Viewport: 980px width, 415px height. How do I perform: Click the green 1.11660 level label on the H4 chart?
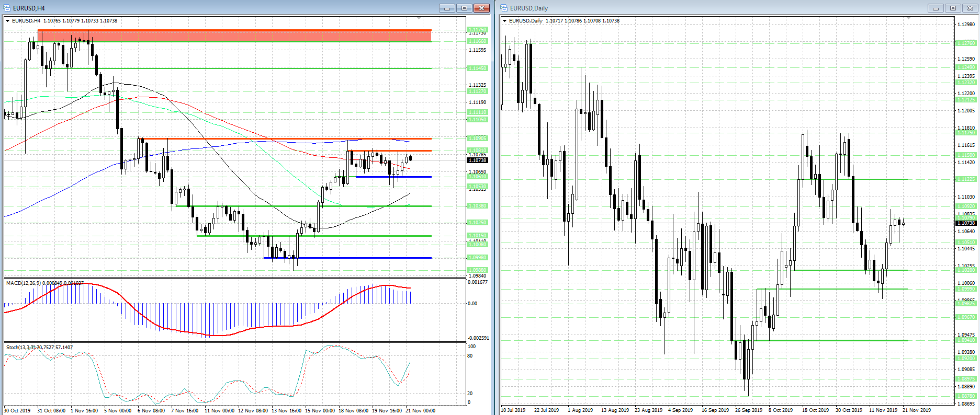477,41
